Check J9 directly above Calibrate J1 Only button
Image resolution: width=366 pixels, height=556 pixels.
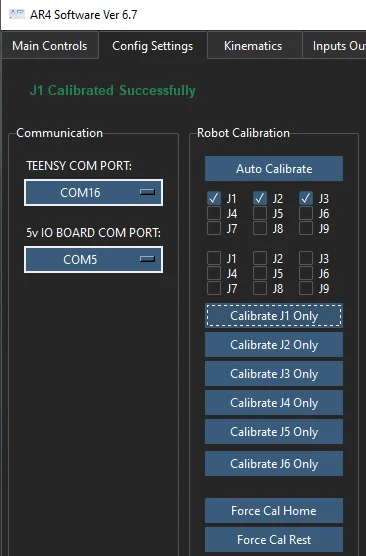pyautogui.click(x=306, y=288)
